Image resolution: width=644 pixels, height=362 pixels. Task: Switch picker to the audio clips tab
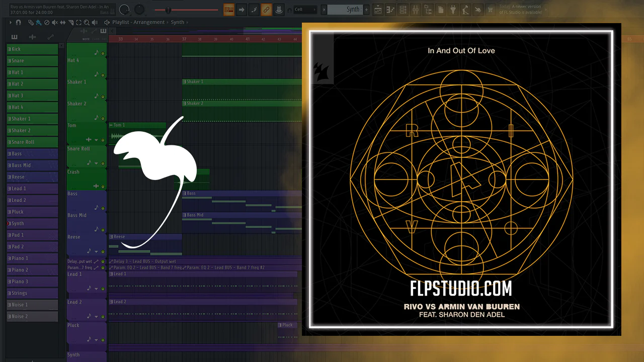(x=32, y=37)
